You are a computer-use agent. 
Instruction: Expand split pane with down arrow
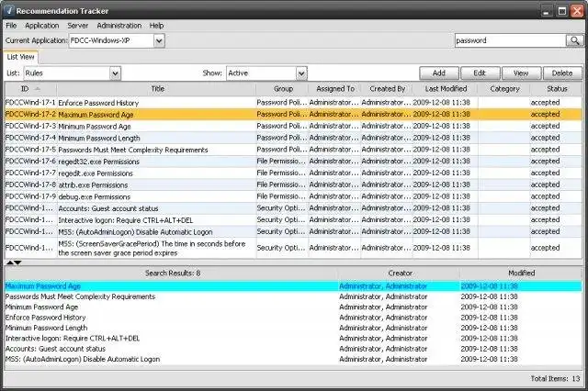pyautogui.click(x=17, y=263)
